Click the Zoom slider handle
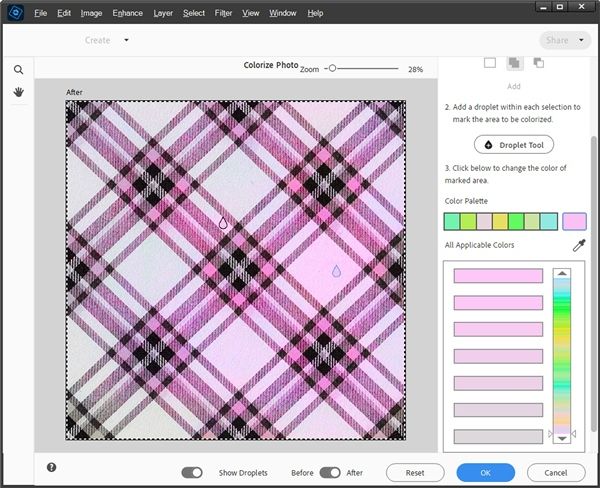This screenshot has height=488, width=600. tap(332, 68)
